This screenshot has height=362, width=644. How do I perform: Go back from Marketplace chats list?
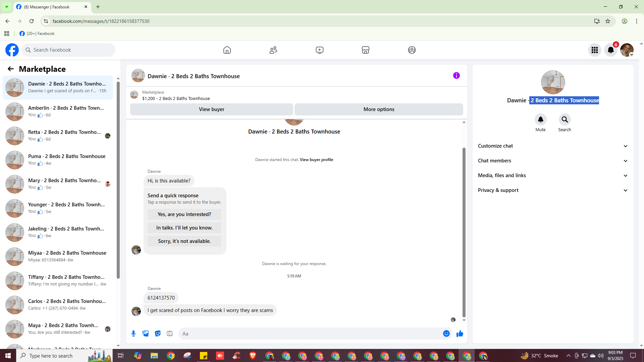point(11,69)
